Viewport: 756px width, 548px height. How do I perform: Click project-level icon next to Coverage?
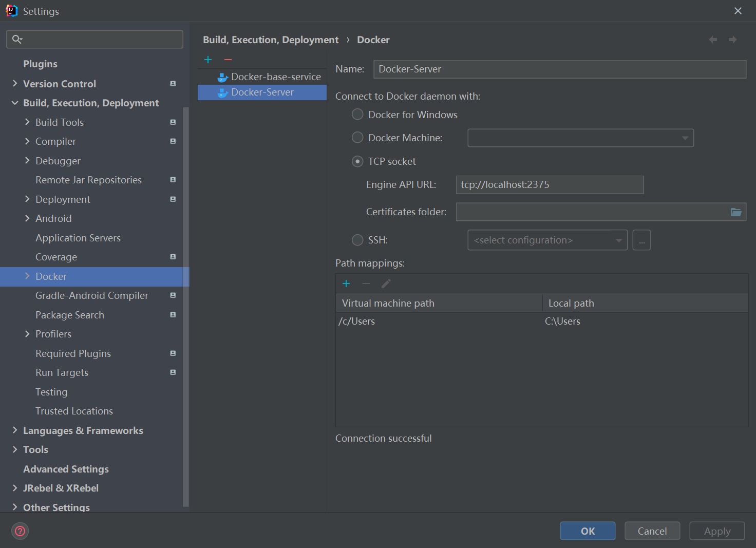click(173, 257)
